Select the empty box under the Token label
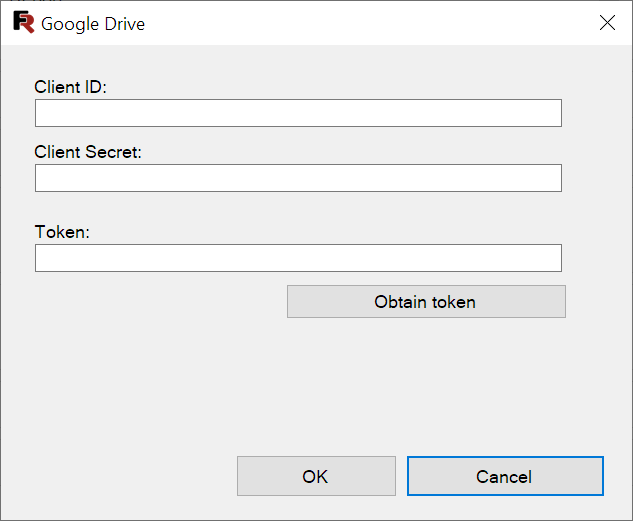 tap(298, 258)
